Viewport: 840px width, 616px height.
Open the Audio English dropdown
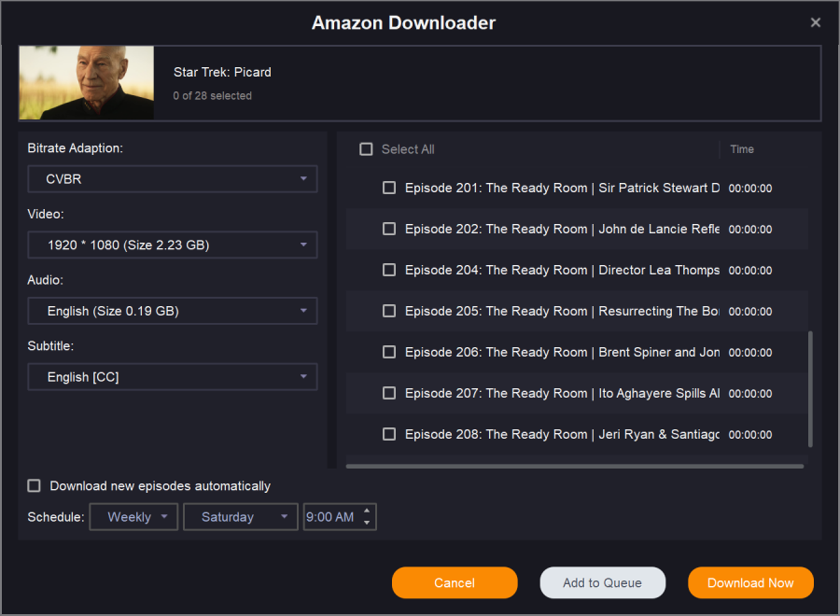coord(173,311)
